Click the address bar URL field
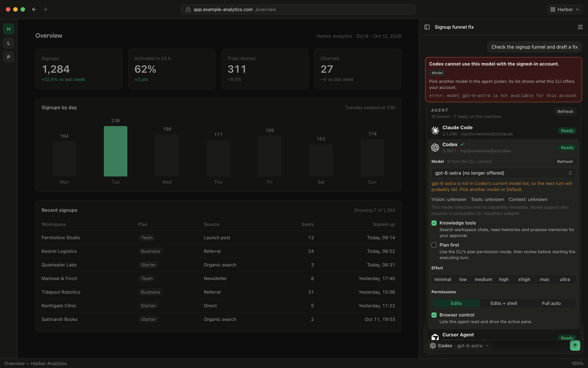 (298, 10)
